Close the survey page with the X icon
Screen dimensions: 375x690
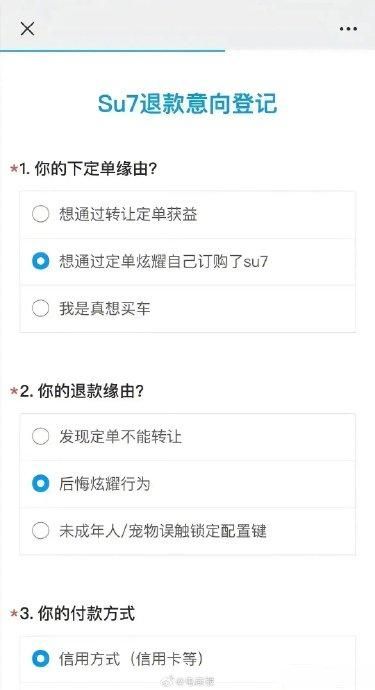click(27, 29)
